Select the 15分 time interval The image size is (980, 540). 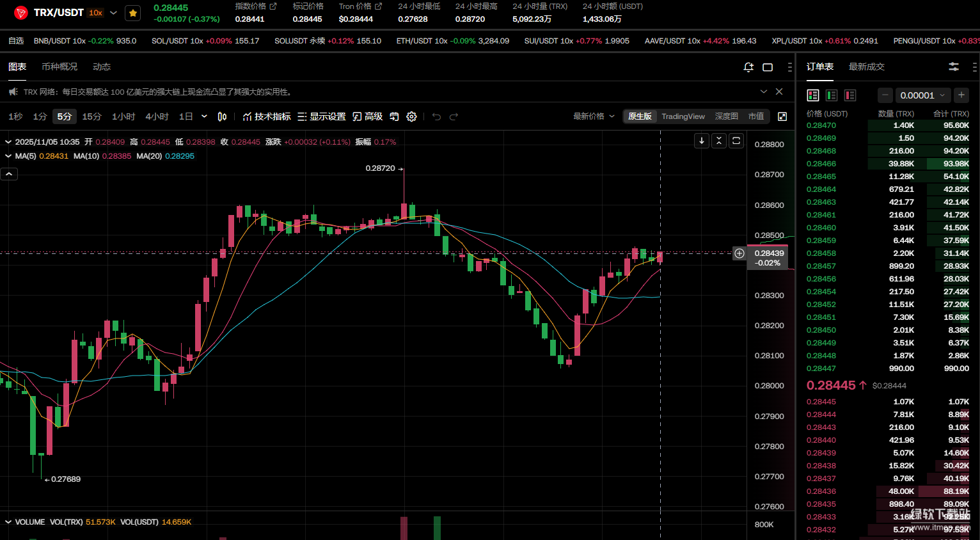coord(91,116)
